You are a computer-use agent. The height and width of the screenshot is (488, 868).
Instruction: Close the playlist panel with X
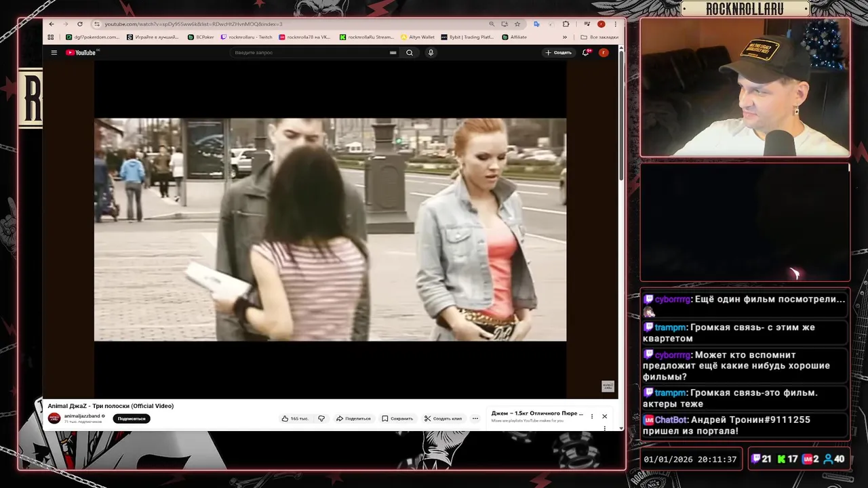pyautogui.click(x=604, y=416)
